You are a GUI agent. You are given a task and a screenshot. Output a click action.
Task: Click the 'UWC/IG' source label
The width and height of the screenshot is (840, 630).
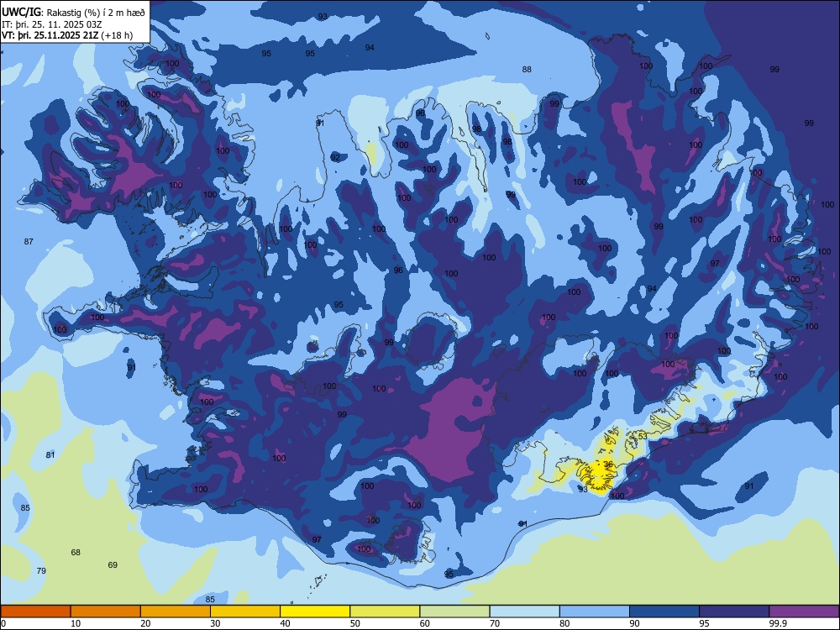[x=22, y=12]
